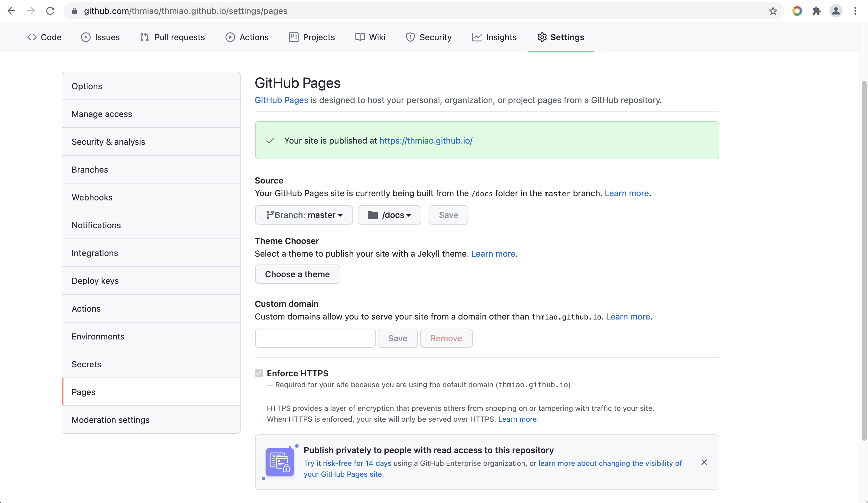Click Learn more about HTTPS enforcement
The height and width of the screenshot is (503, 868).
[517, 419]
